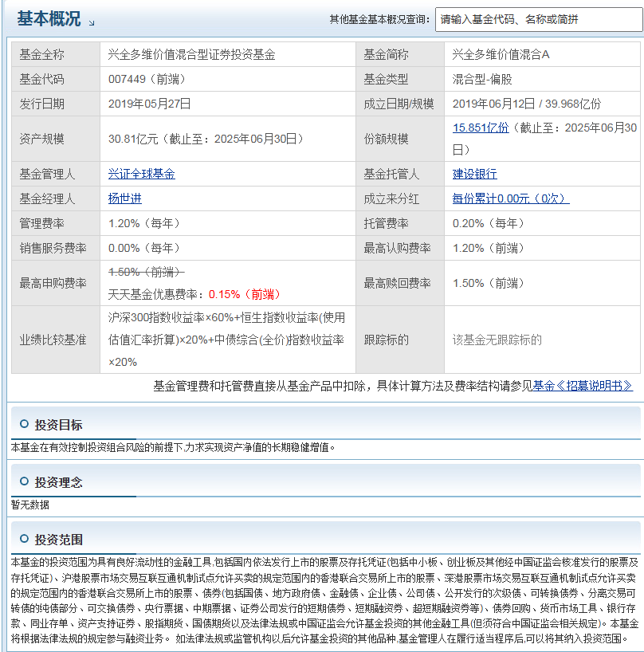Open the 15.851亿份 share size link
This screenshot has height=652, width=644.
(481, 128)
